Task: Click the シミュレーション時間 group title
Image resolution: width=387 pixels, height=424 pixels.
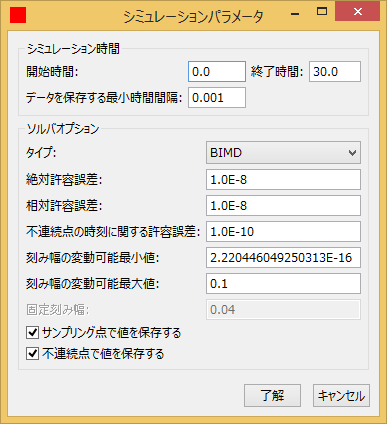Action: click(x=73, y=49)
